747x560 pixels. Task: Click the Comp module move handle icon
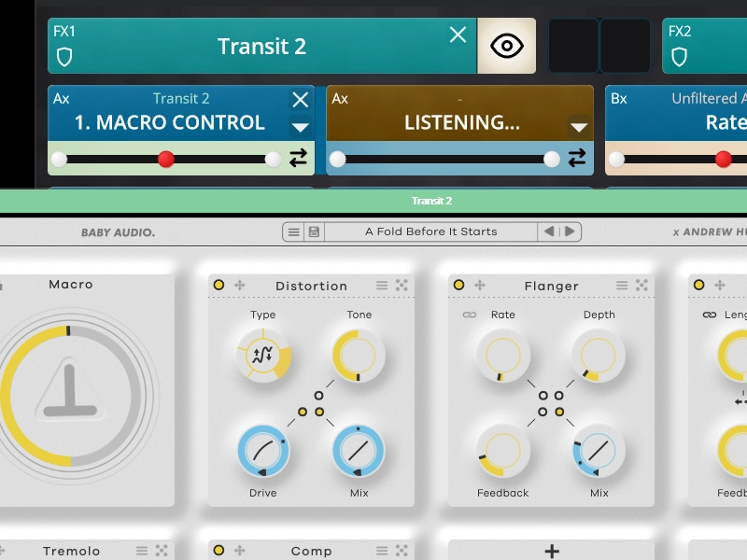[x=240, y=551]
